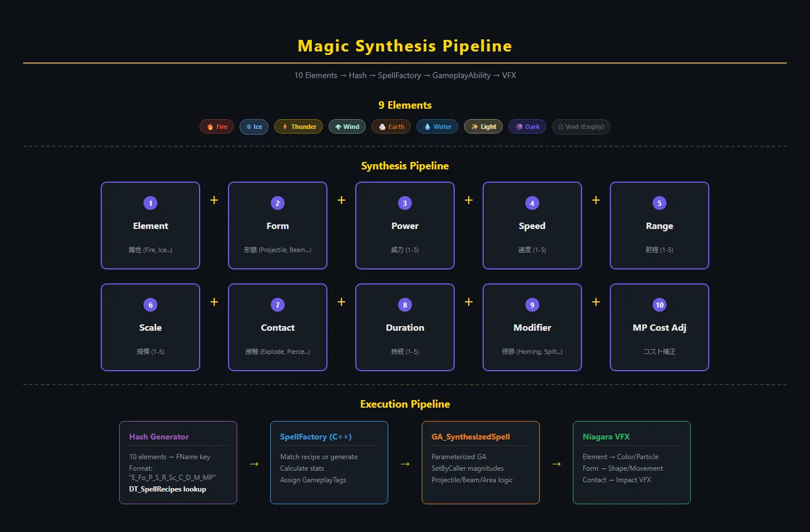This screenshot has width=810, height=532.
Task: Open the Element step 1 card
Action: pos(150,226)
